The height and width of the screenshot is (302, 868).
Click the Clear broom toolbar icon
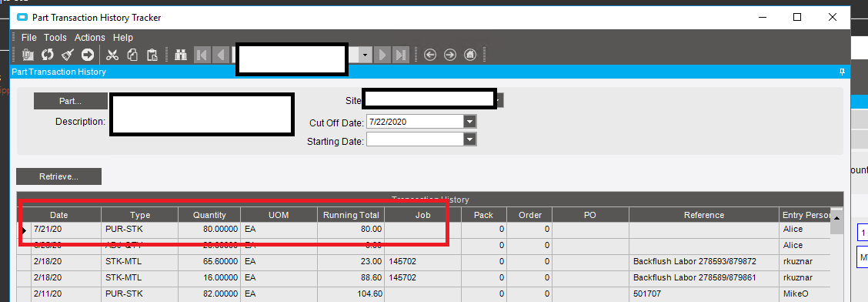click(67, 54)
